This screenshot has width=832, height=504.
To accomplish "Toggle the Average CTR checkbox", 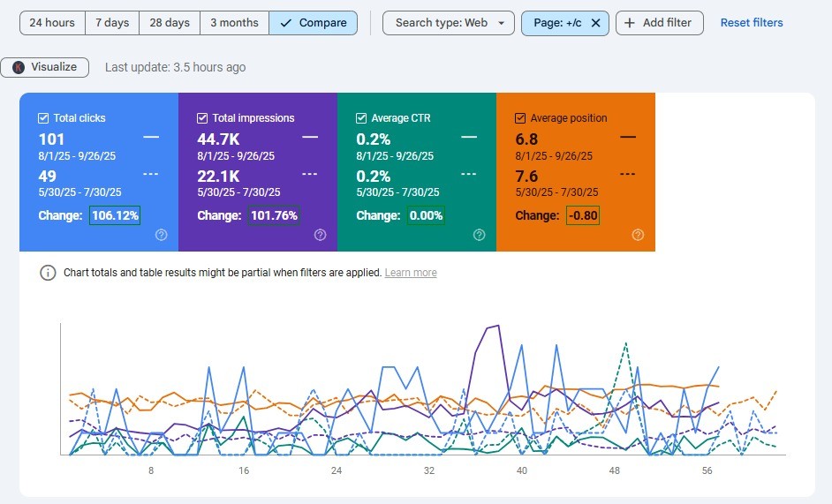I will [361, 118].
